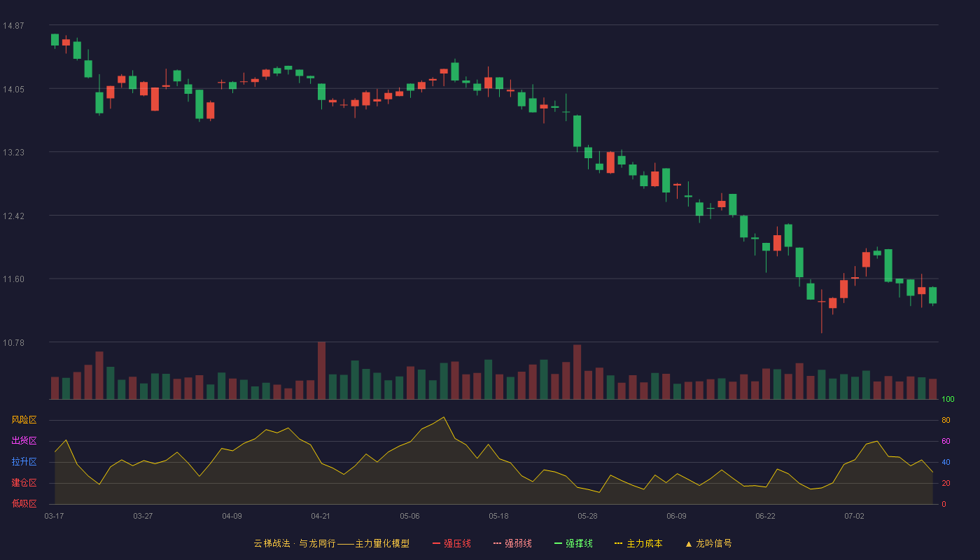Click the 06-22 date label
The image size is (980, 560).
click(x=765, y=516)
